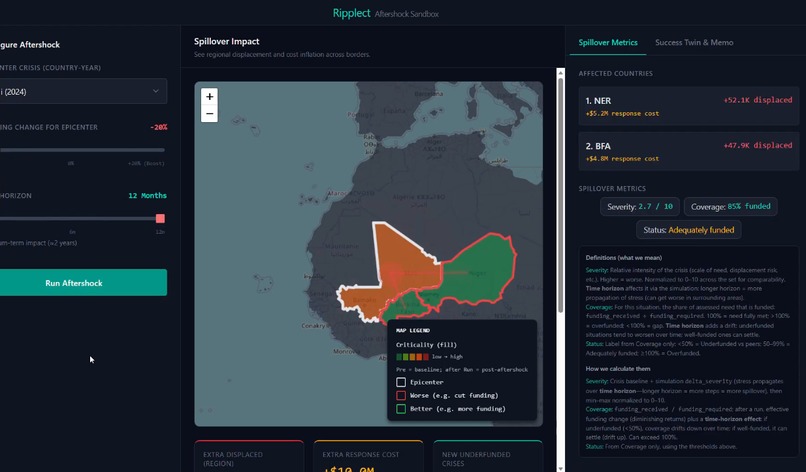
Task: Click the Status Adequately funded badge
Action: coord(689,230)
